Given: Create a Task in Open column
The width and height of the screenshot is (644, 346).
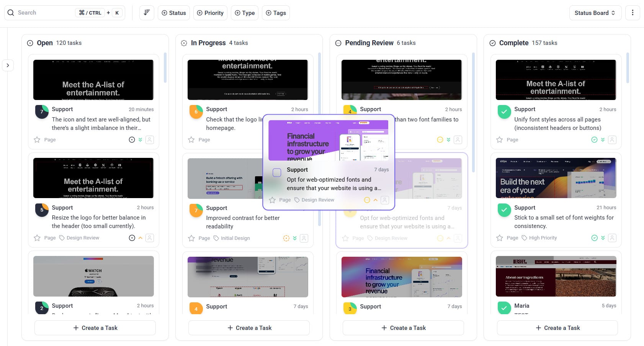Looking at the screenshot, I should (x=95, y=328).
